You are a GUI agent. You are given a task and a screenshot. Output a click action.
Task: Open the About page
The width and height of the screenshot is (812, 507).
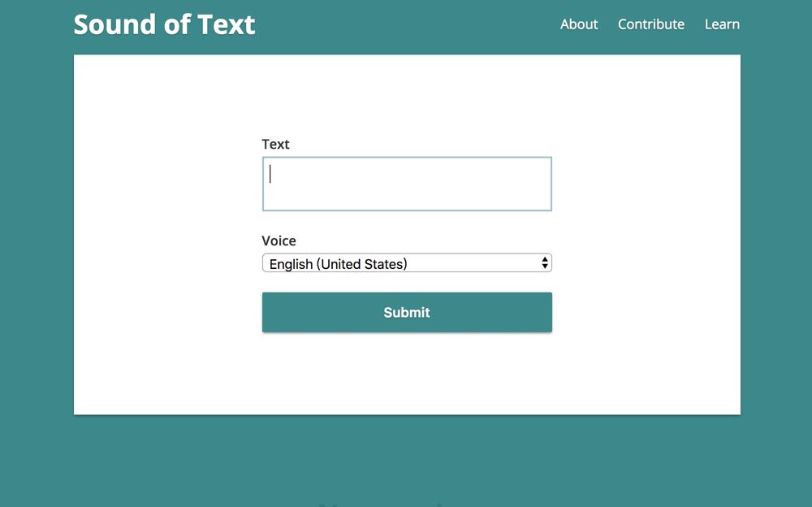coord(579,24)
